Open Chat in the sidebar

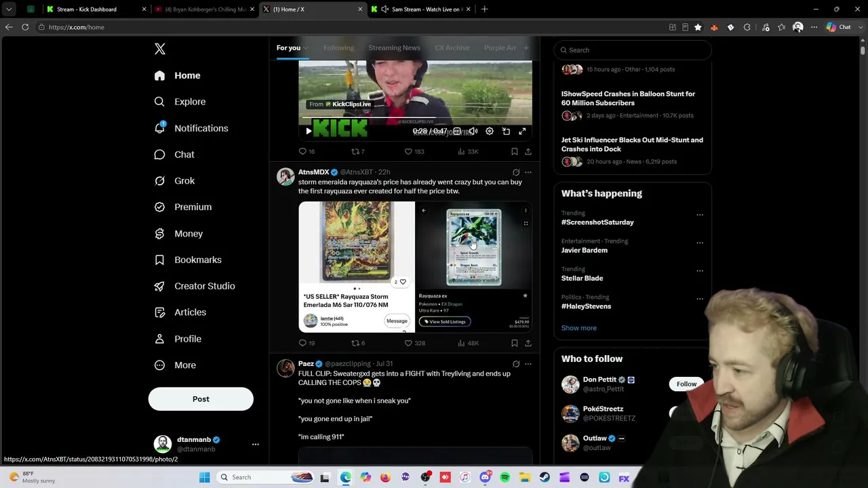174,155
